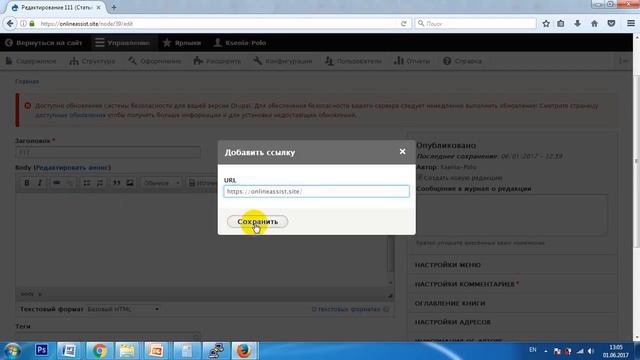
Task: Click the Pocket icon in Firefox
Action: click(611, 24)
